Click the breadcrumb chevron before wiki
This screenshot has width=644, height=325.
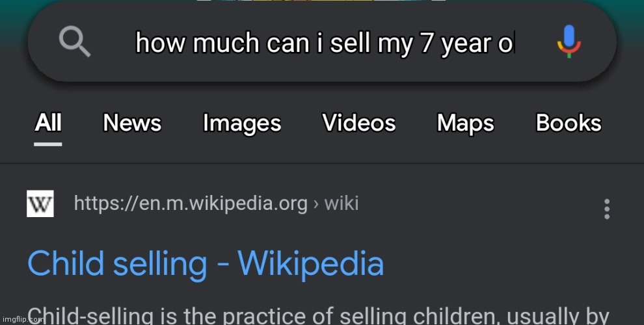pyautogui.click(x=316, y=204)
